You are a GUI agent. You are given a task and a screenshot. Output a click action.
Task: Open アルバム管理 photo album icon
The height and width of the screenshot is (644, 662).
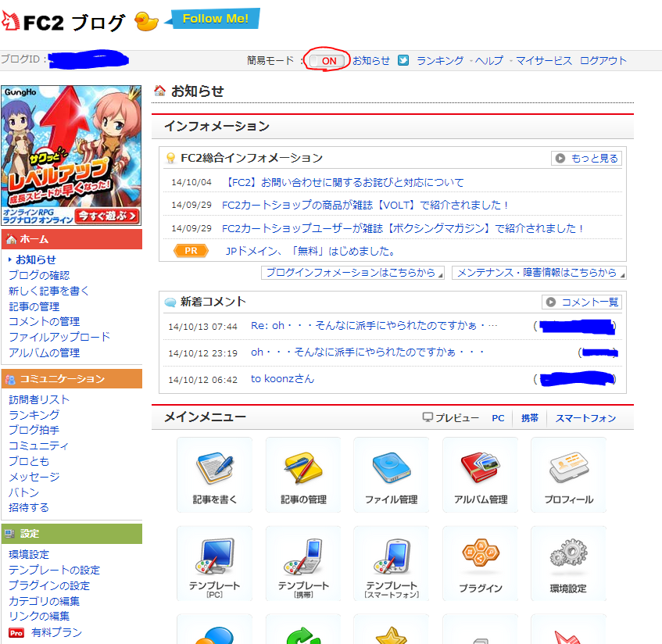pos(480,474)
